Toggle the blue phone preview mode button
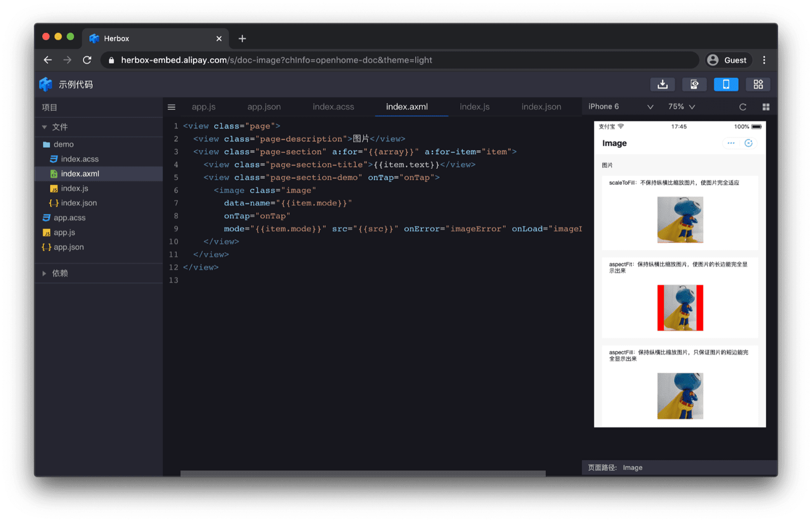Screen dimensions: 812x522 [x=726, y=84]
